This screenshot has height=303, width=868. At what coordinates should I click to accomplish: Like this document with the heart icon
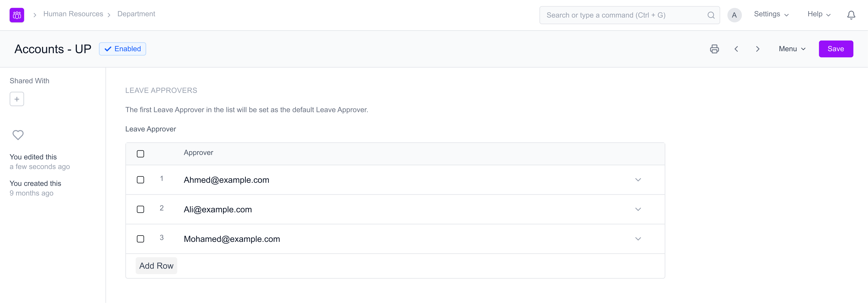[x=18, y=135]
